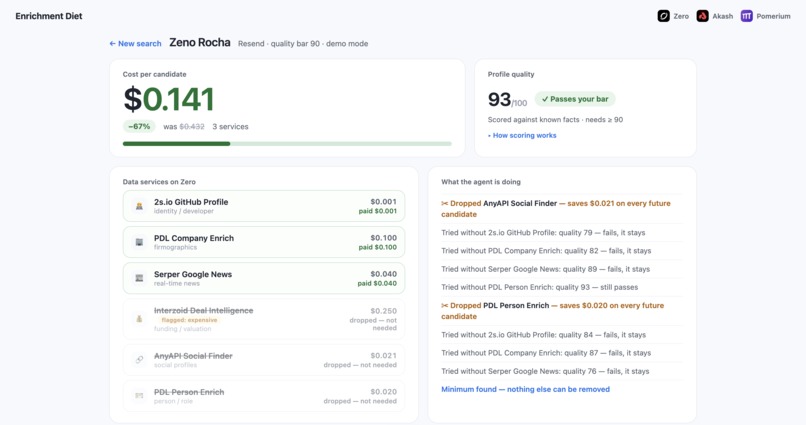Click log line: without Serper Google News quality 89
806x425 pixels.
point(545,269)
